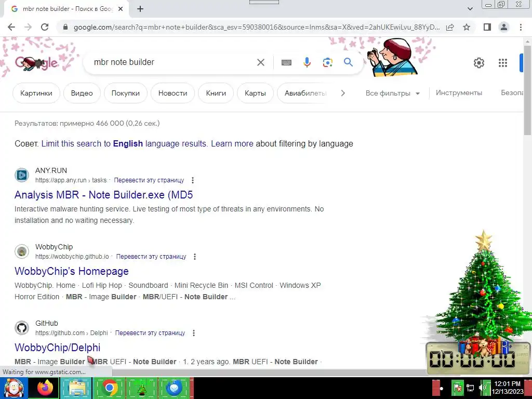This screenshot has height=399, width=532.
Task: Expand the Все фильтры dropdown
Action: click(x=393, y=93)
